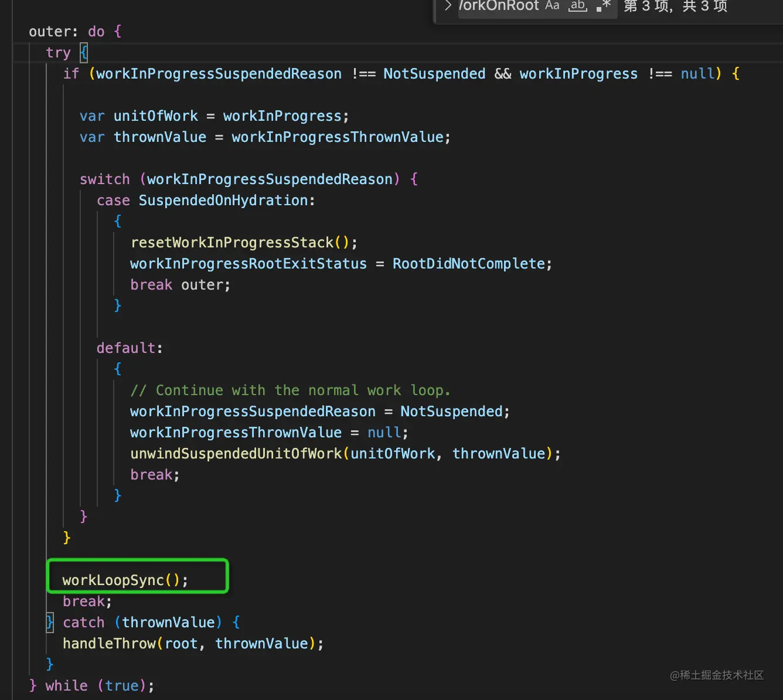Expand the replace row with the find chevron
Screen dimensions: 783x700
448,6
